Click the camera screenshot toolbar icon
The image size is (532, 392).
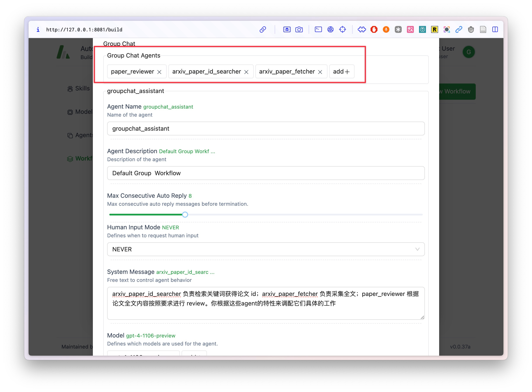coord(299,29)
